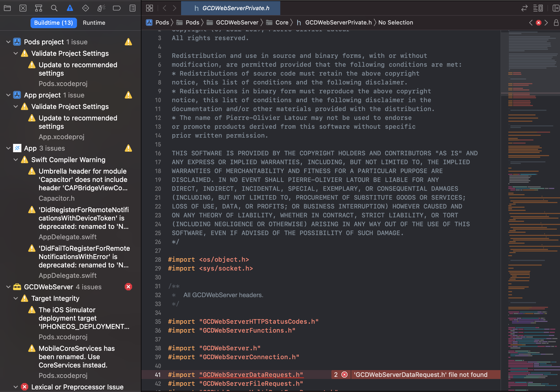Collapse the App 3 issues group
Image resolution: width=560 pixels, height=392 pixels.
tap(8, 148)
